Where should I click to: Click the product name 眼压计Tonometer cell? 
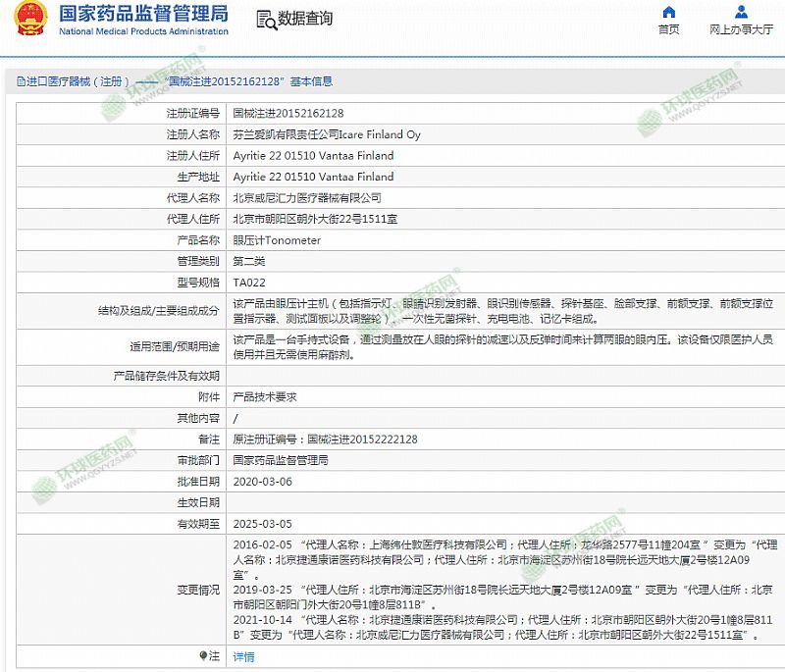277,240
